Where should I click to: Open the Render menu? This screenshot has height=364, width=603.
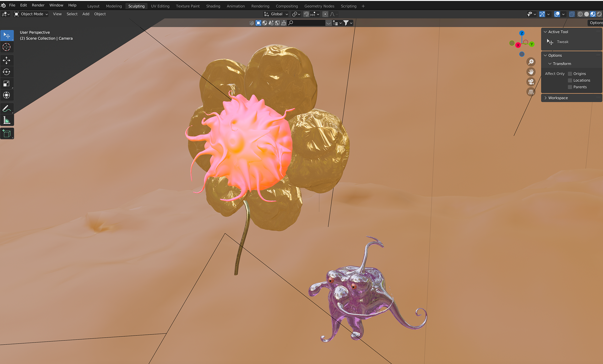click(x=38, y=5)
